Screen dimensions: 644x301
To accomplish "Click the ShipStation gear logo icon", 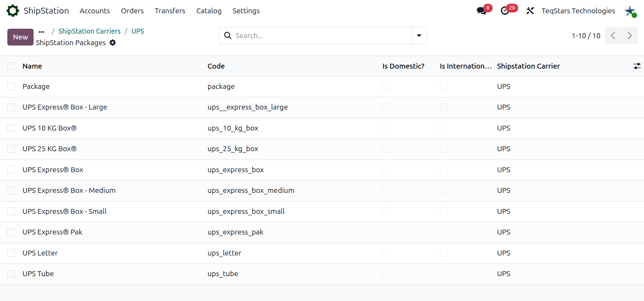I will 13,11.
